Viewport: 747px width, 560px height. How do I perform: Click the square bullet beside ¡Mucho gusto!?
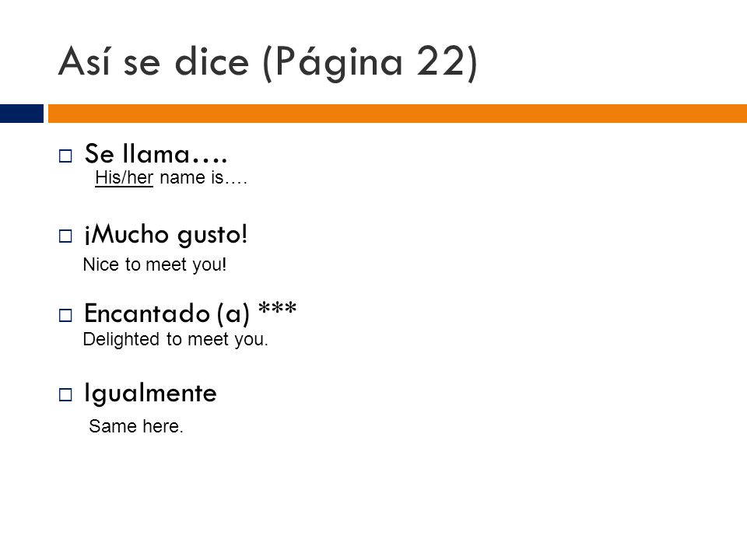click(x=65, y=236)
